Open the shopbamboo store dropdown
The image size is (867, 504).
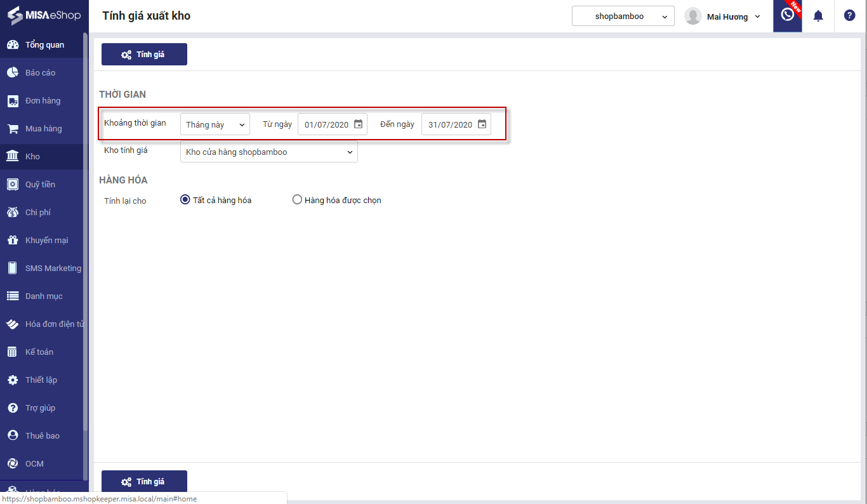(x=623, y=17)
